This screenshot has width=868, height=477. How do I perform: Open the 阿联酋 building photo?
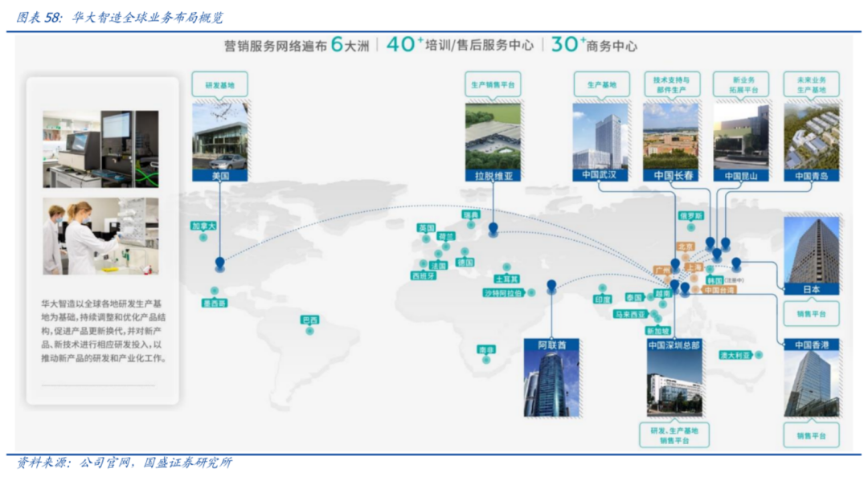pyautogui.click(x=551, y=383)
